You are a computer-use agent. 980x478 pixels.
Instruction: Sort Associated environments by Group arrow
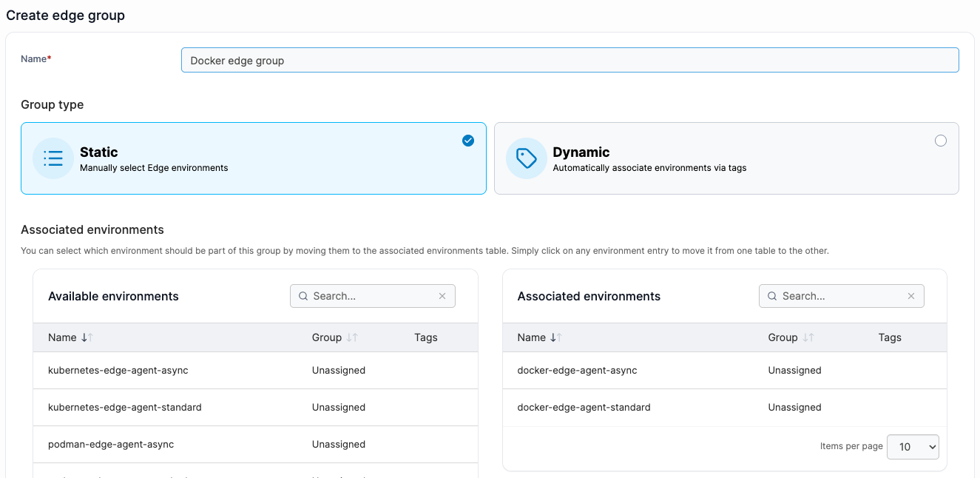[808, 337]
